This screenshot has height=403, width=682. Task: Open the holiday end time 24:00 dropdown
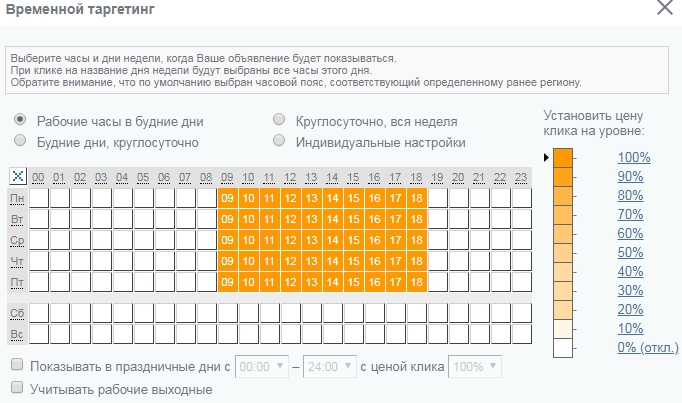click(x=330, y=366)
